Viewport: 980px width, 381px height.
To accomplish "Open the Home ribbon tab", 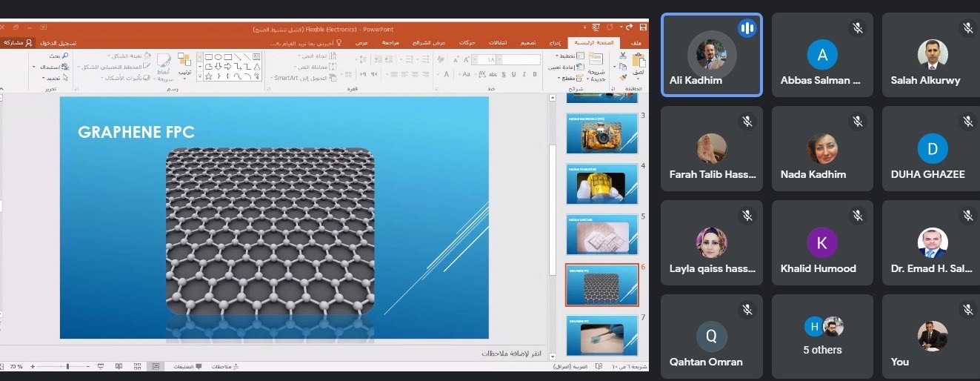I will pos(593,43).
